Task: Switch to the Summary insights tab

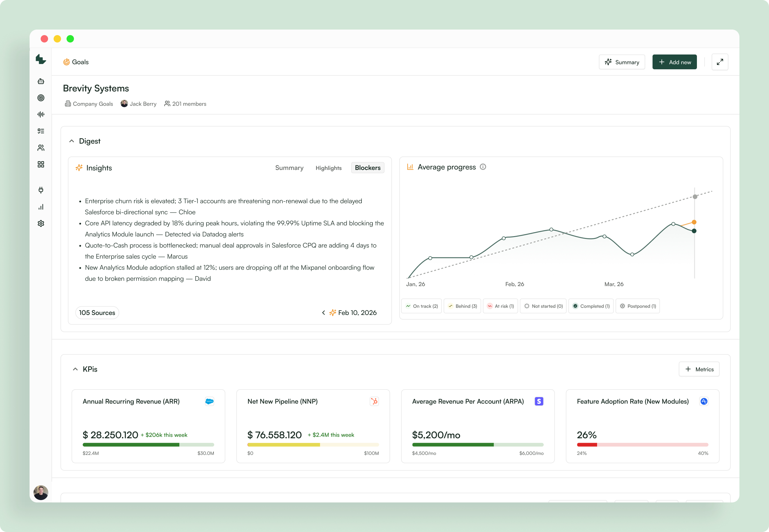Action: coord(289,168)
